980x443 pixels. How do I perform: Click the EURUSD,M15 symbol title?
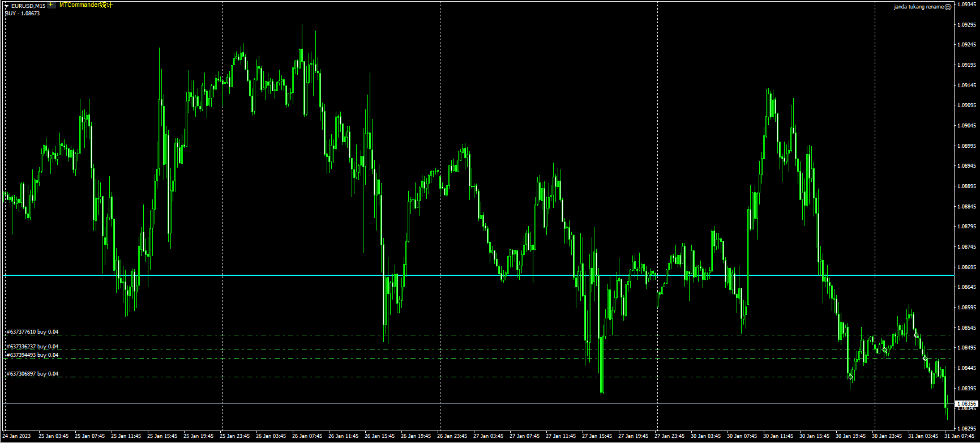[28, 6]
